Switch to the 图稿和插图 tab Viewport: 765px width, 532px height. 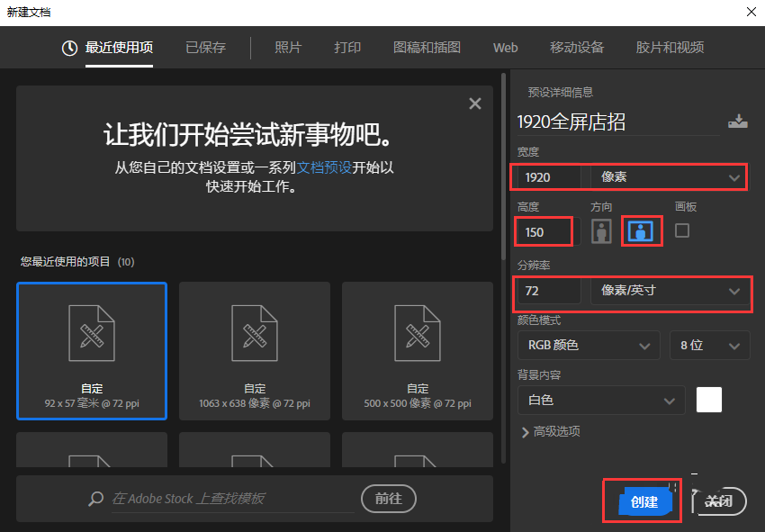coord(427,48)
